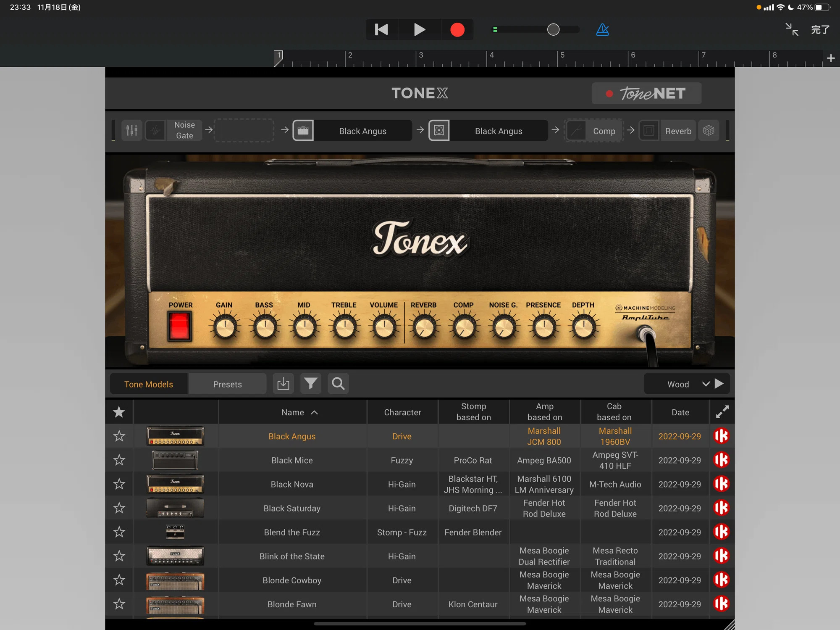
Task: Open Noise Gate block settings
Action: point(184,130)
